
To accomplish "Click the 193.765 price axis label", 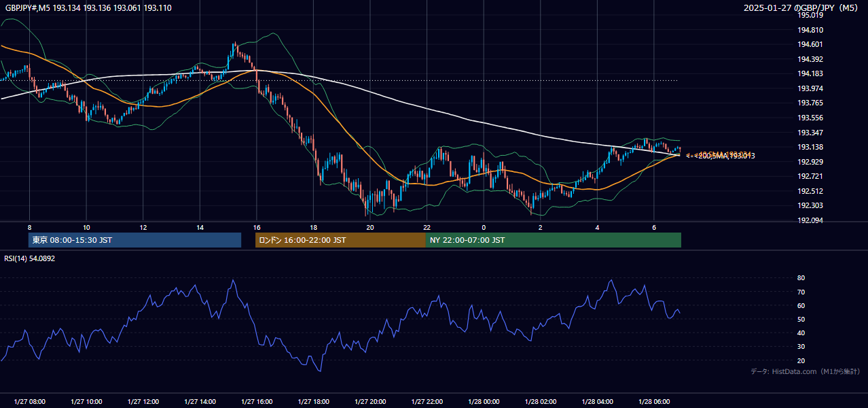I will (809, 103).
